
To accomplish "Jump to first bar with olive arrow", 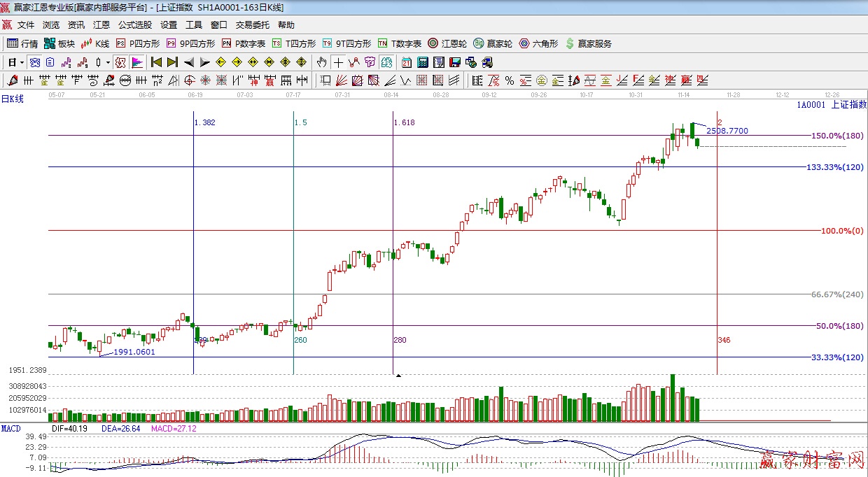I will [x=156, y=62].
